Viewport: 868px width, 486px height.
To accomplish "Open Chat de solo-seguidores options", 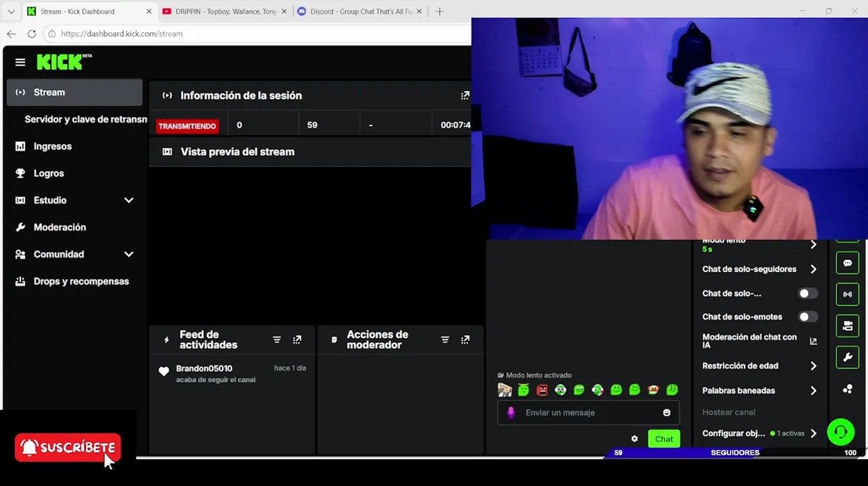I will [x=760, y=269].
